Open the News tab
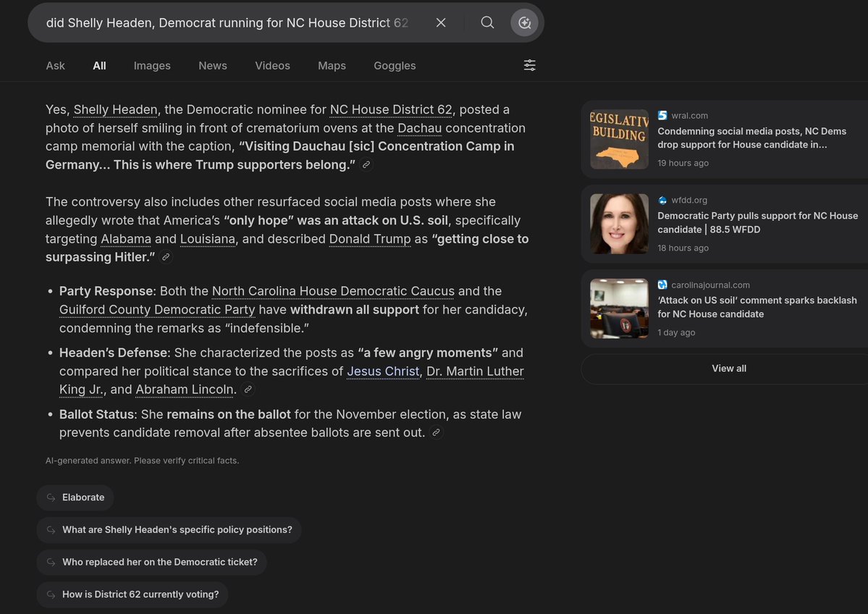Screen dimensions: 868x614 pos(213,65)
